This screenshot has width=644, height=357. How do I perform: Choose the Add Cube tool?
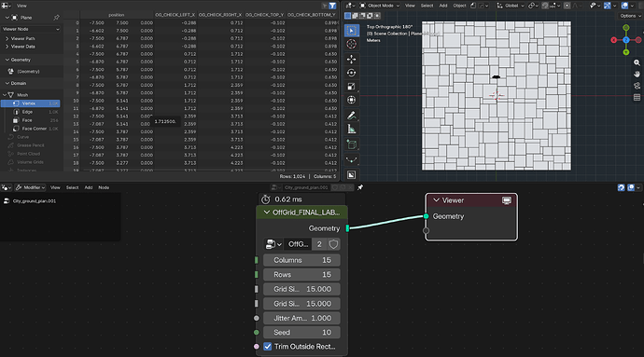[x=352, y=144]
